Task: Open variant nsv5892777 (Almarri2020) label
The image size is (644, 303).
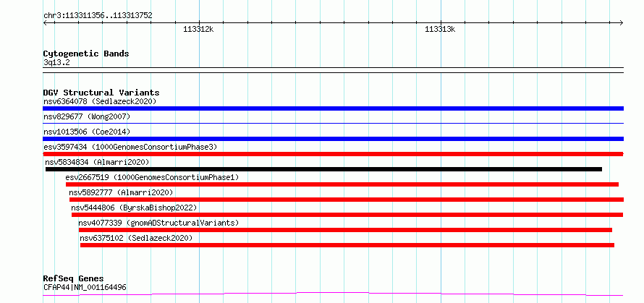Action: coord(121,192)
